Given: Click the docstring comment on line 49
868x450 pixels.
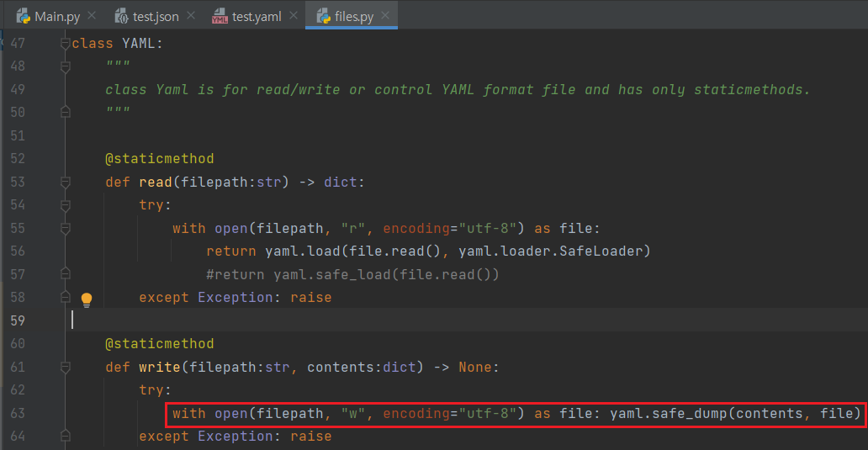Looking at the screenshot, I should (458, 90).
